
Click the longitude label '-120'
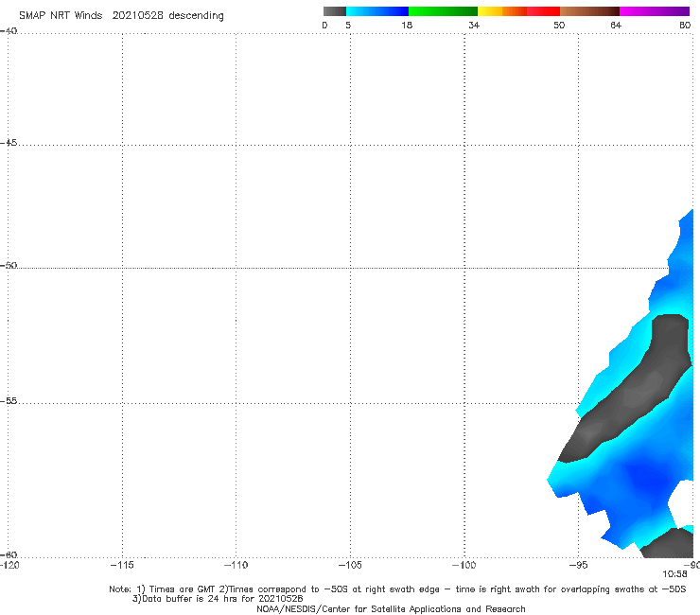(9, 565)
